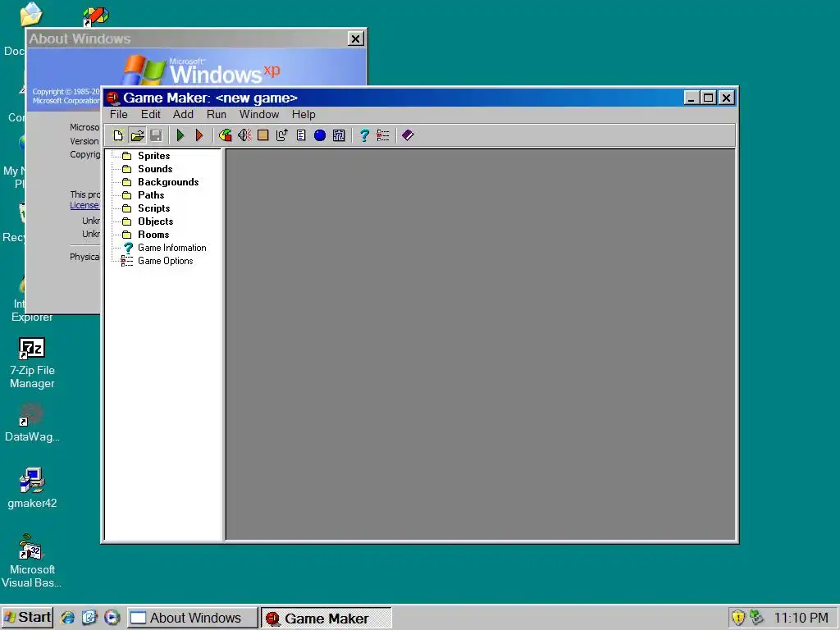Click the Sprites folder icon
The image size is (840, 630).
[127, 156]
